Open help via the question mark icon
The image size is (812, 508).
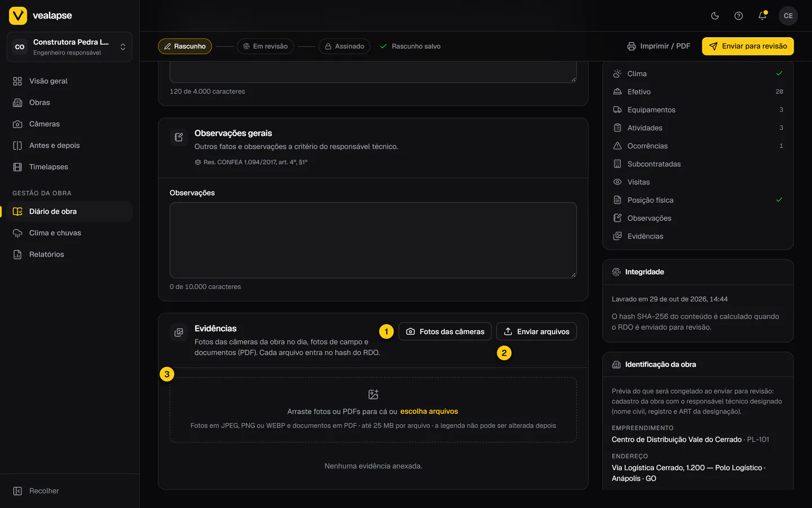tap(739, 16)
